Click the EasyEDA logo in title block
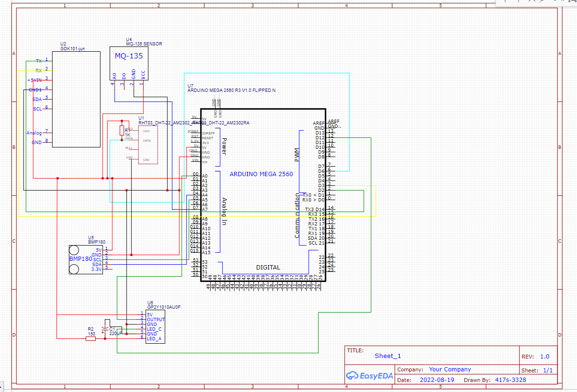The height and width of the screenshot is (392, 577). [x=369, y=376]
